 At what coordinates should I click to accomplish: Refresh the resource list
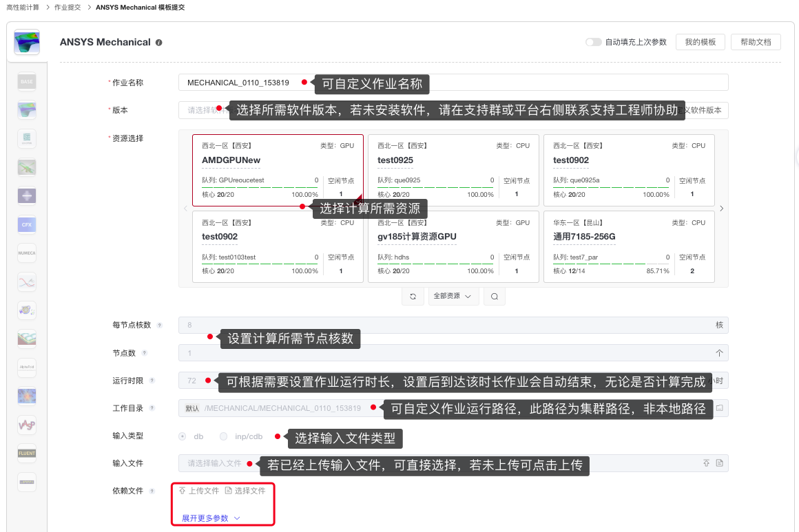click(413, 297)
